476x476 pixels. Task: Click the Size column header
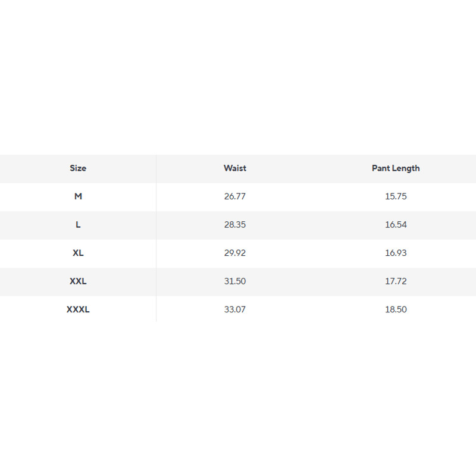coord(78,168)
